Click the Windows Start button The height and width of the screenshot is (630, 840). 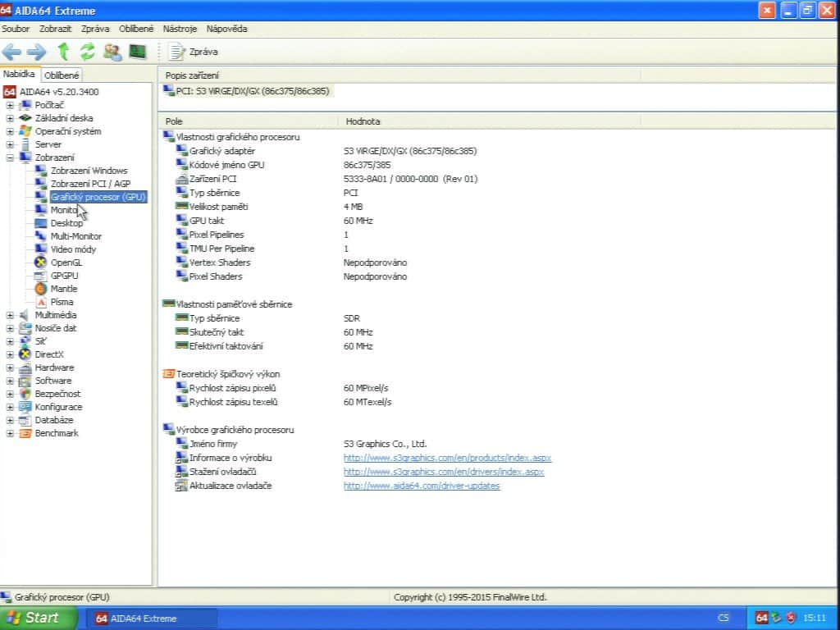(38, 619)
